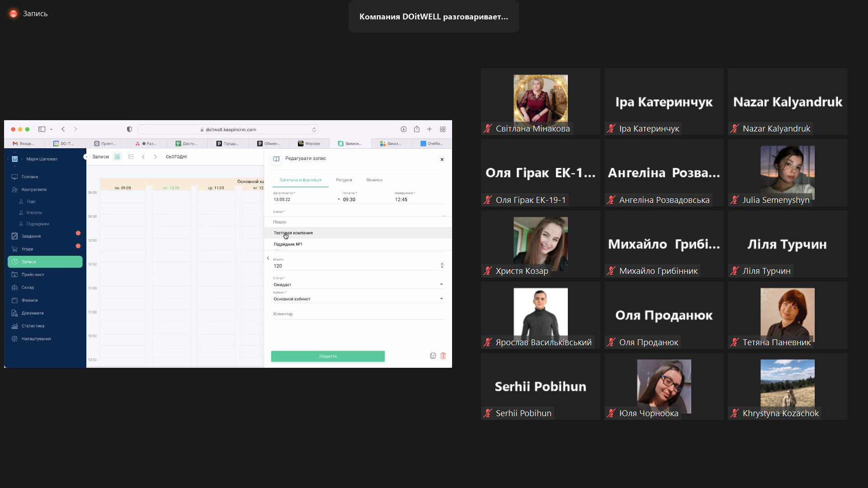Click Марія Шаповал user profile in sidebar
Viewport: 868px width, 488px height.
tap(42, 159)
